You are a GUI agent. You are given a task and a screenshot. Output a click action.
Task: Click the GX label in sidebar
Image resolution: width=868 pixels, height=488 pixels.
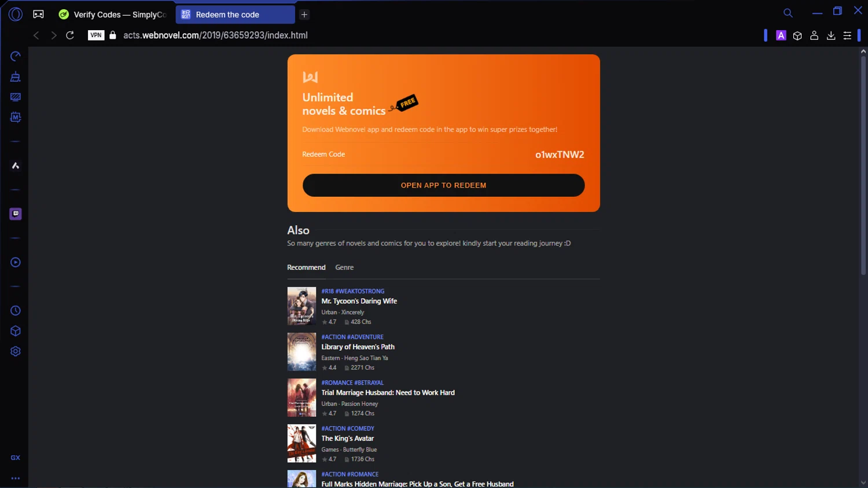pyautogui.click(x=16, y=458)
